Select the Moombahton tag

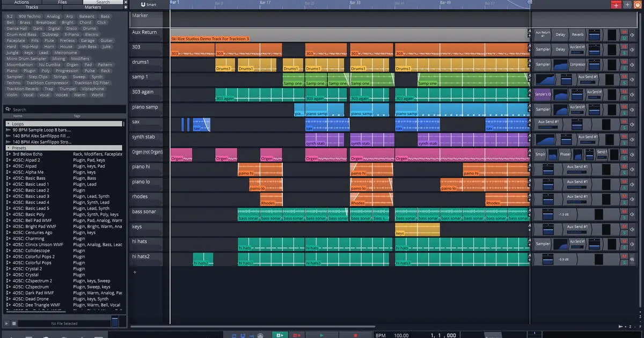20,64
